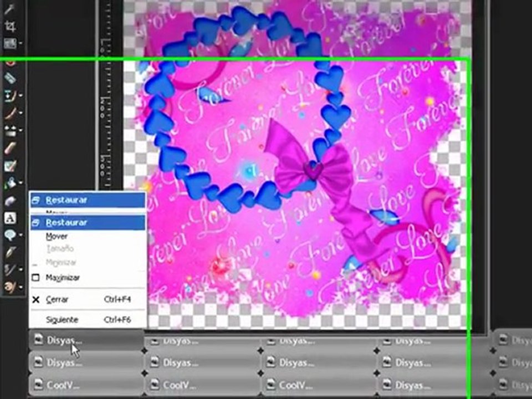This screenshot has height=399, width=532.
Task: Select the Warp Brush tool
Action: point(10,270)
